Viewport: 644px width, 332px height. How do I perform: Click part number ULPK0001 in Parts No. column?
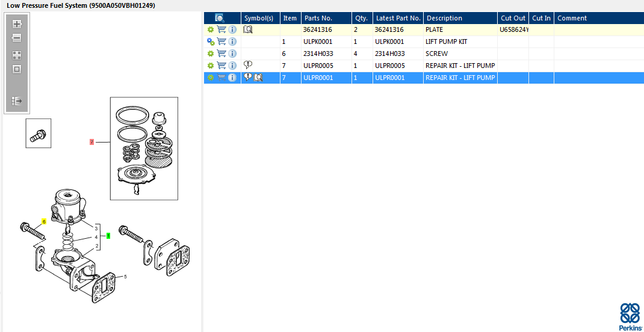coord(317,41)
